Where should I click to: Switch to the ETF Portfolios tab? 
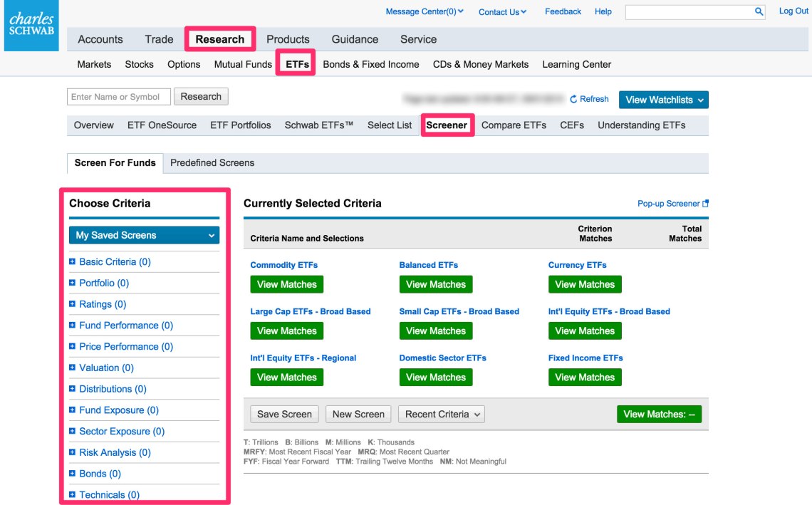click(x=240, y=125)
